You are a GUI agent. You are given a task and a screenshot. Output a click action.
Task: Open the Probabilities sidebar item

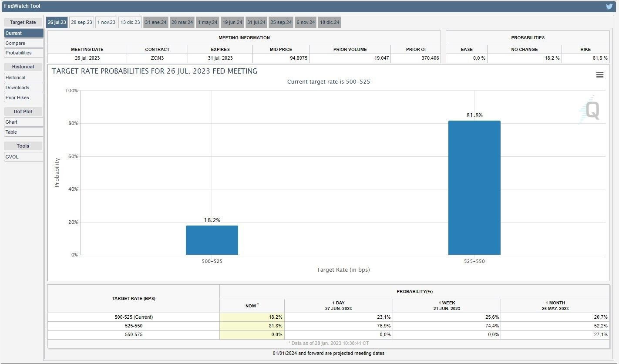coord(24,53)
